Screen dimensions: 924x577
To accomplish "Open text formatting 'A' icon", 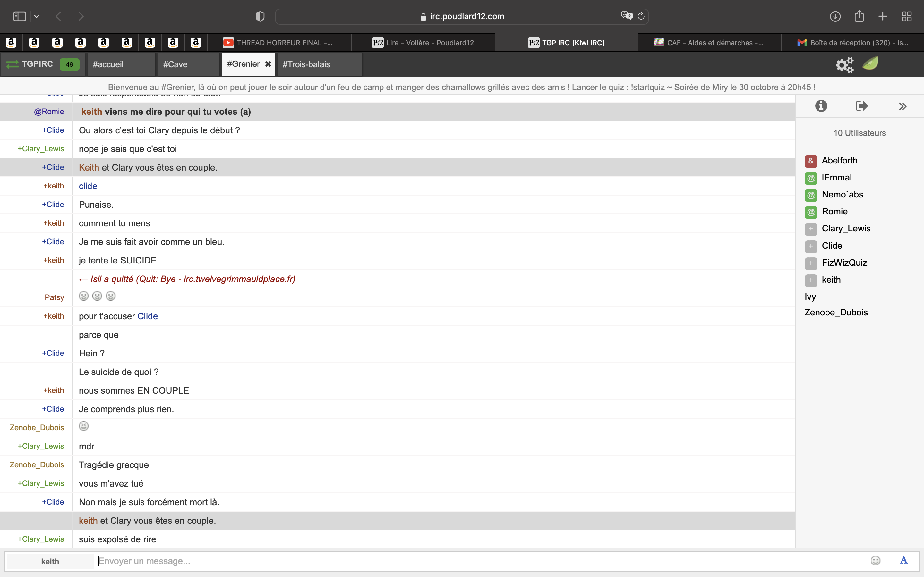I will (x=903, y=560).
